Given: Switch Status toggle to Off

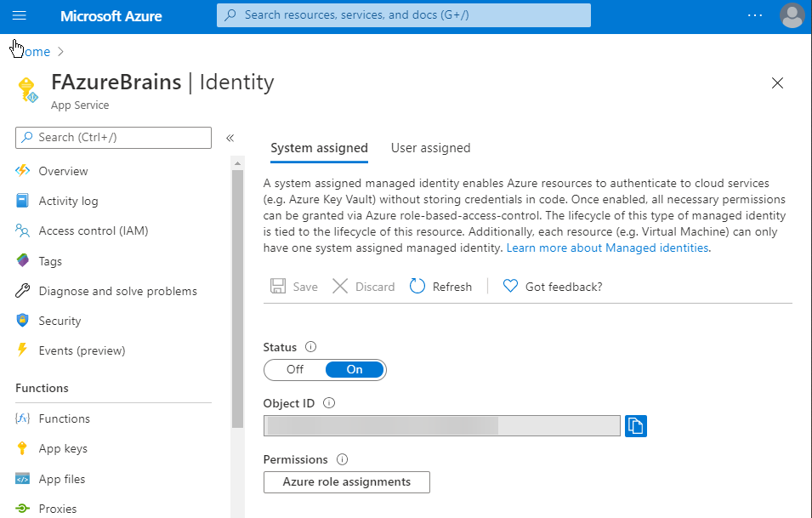Looking at the screenshot, I should click(295, 370).
